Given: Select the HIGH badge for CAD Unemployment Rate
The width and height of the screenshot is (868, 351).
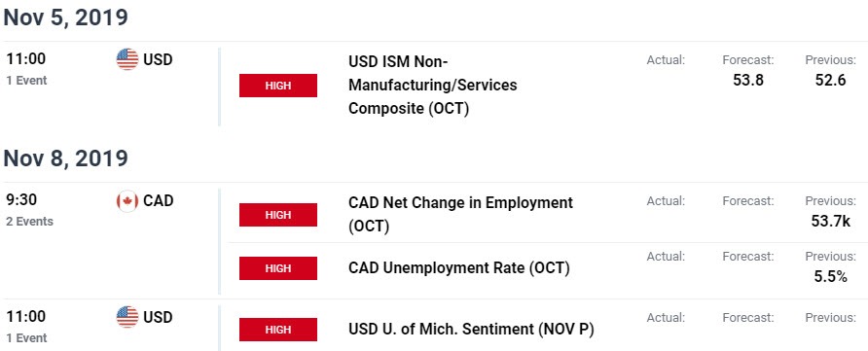Looking at the screenshot, I should point(278,268).
